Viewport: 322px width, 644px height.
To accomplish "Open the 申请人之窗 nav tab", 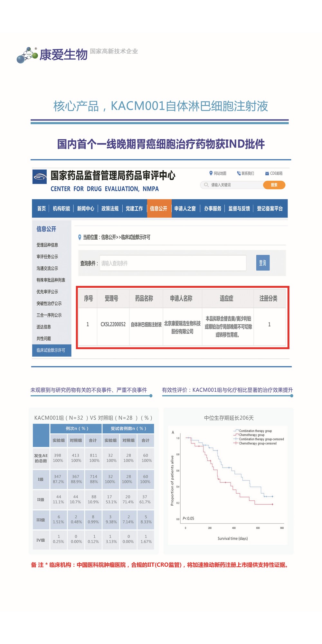I will (x=185, y=208).
